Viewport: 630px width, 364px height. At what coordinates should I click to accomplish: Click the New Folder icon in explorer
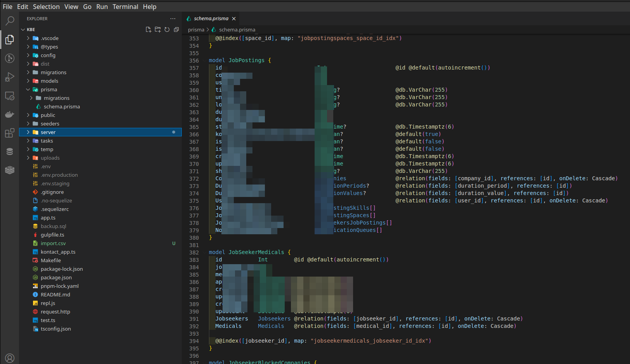pyautogui.click(x=158, y=30)
